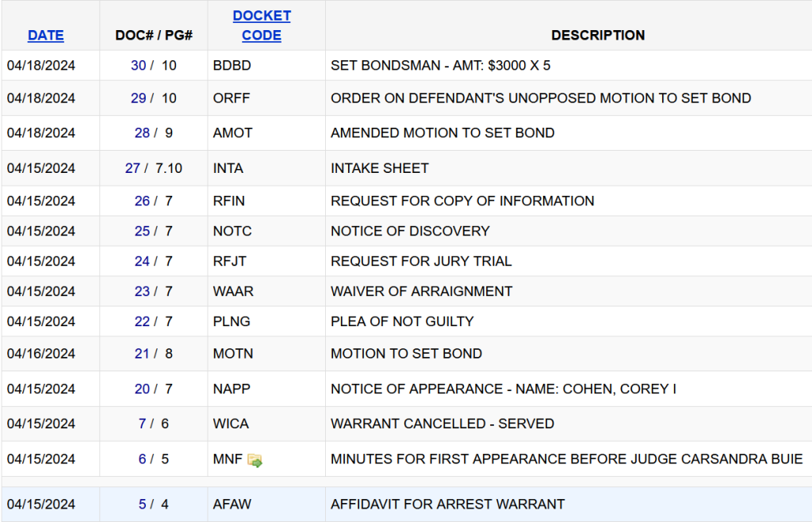Open document number 22 link

coord(142,321)
